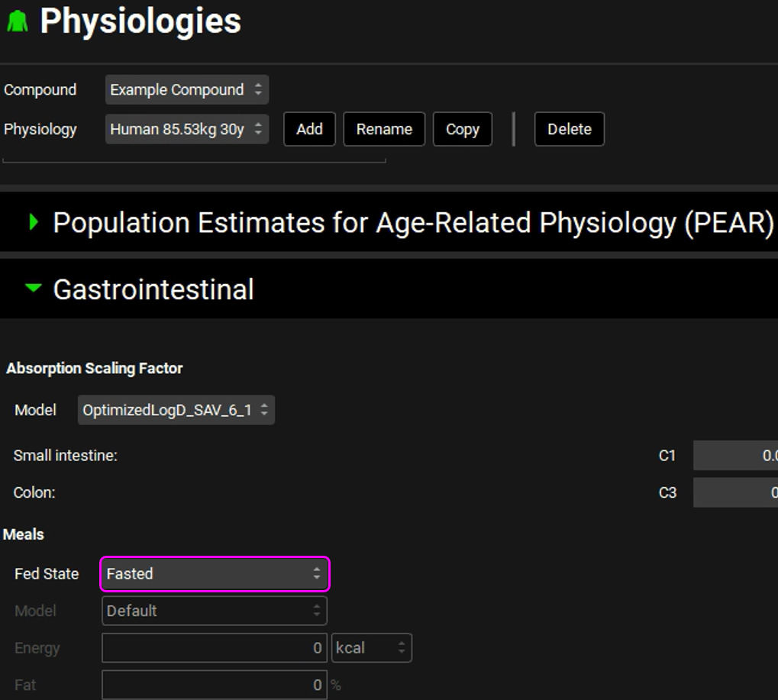Click the Rename button

[x=384, y=129]
